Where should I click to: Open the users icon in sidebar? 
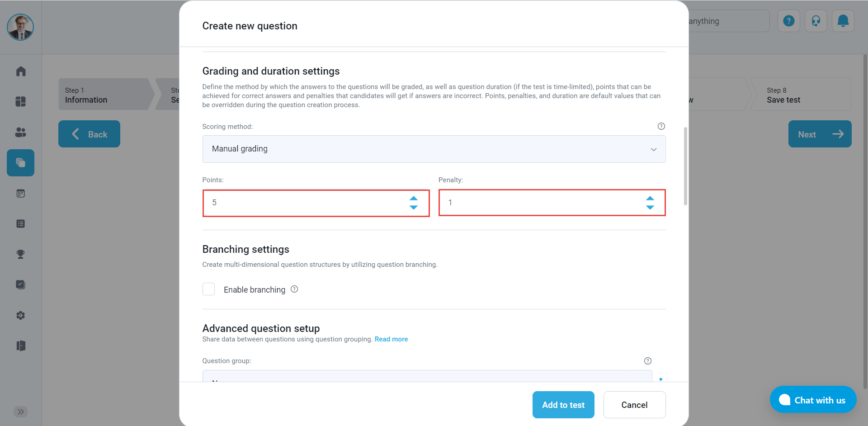point(21,132)
